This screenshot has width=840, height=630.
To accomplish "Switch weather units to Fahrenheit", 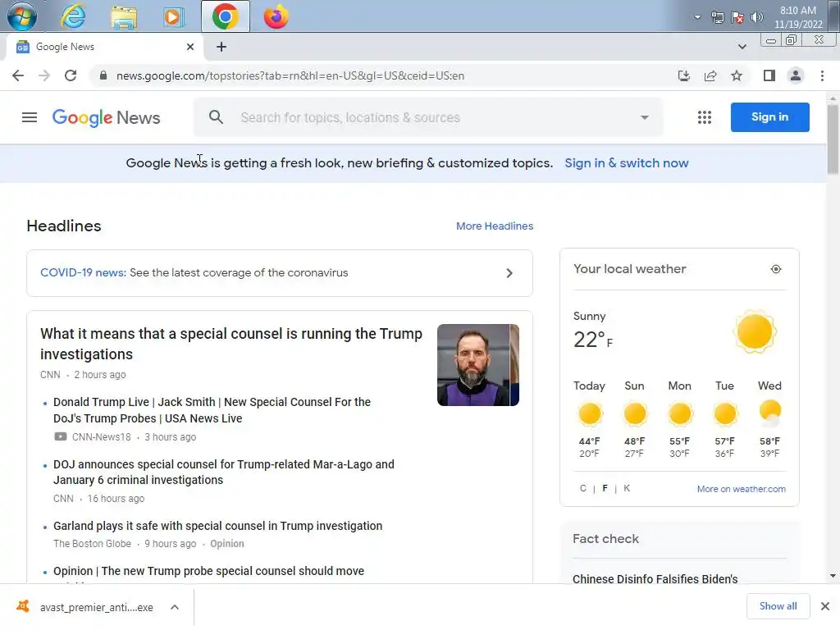I will click(x=605, y=489).
